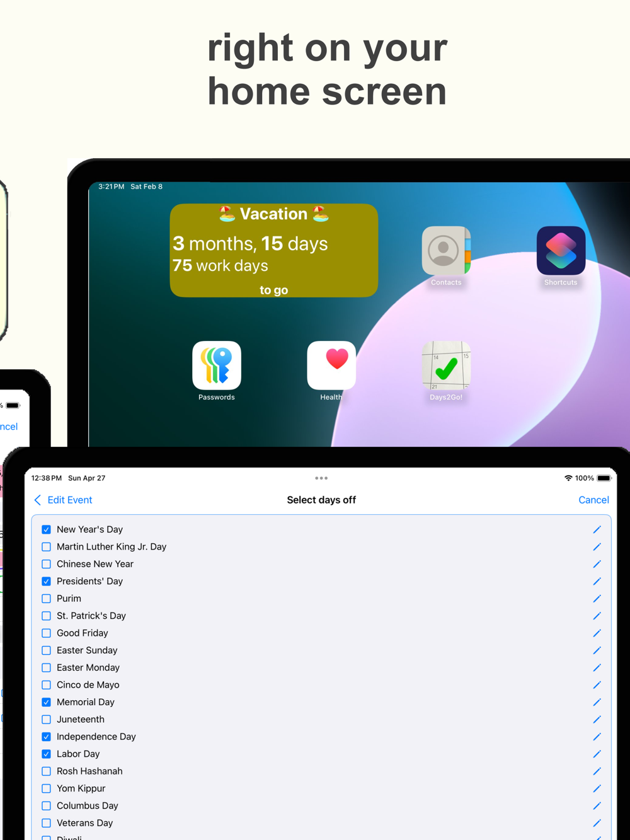Check the Good Friday checkbox
Screen dimensions: 630x840
(46, 633)
